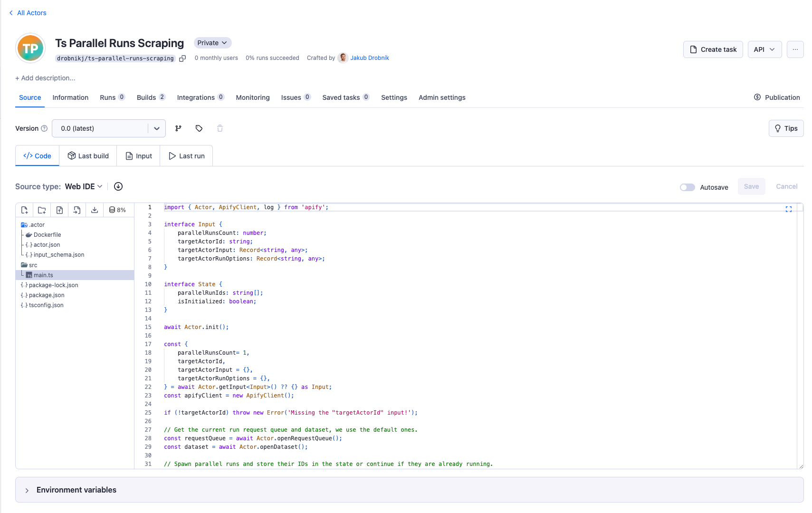Click the Add description field
The image size is (812, 513).
click(45, 78)
